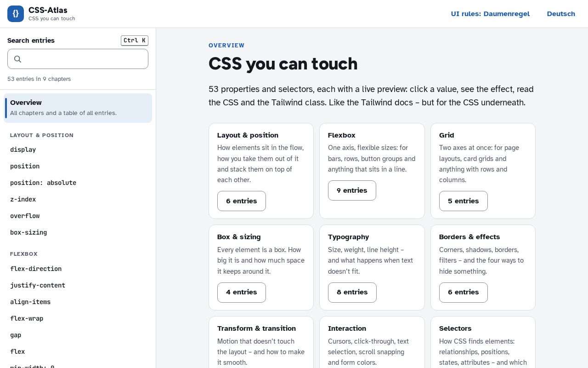
Task: Click the 'CSS you can touch' main heading
Action: [283, 64]
